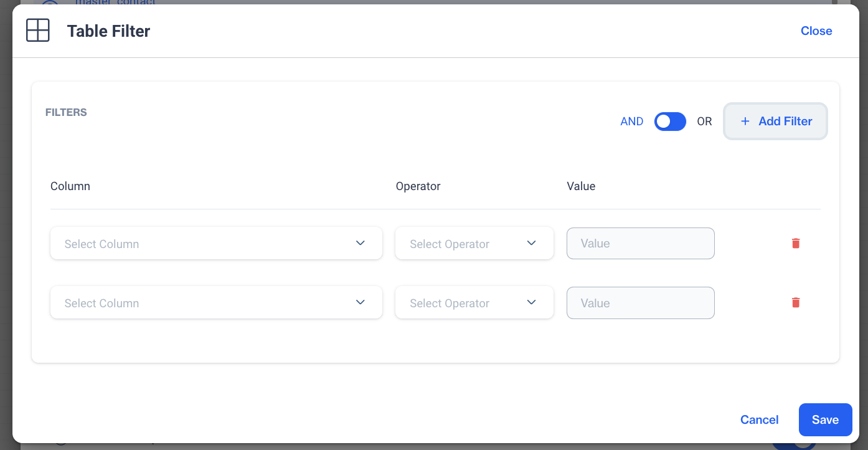Delete the first filter row
This screenshot has height=450, width=868.
click(795, 243)
